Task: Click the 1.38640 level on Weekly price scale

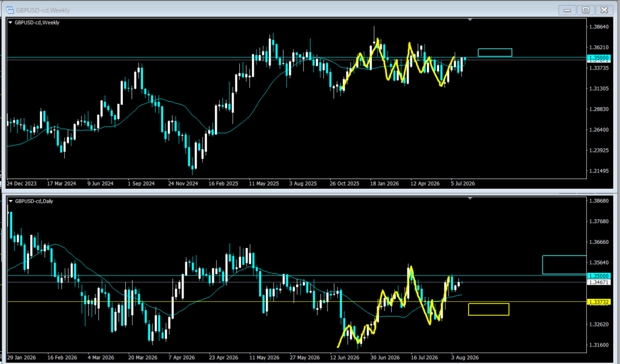Action: point(598,27)
